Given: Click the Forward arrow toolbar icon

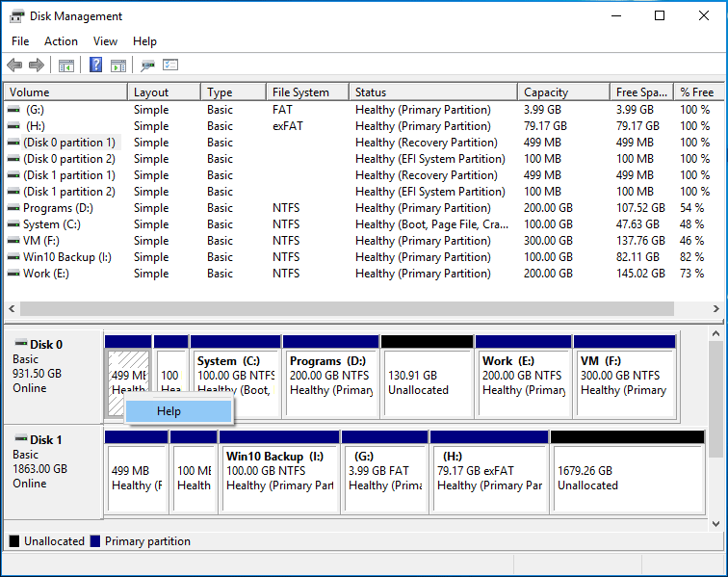Looking at the screenshot, I should 37,66.
